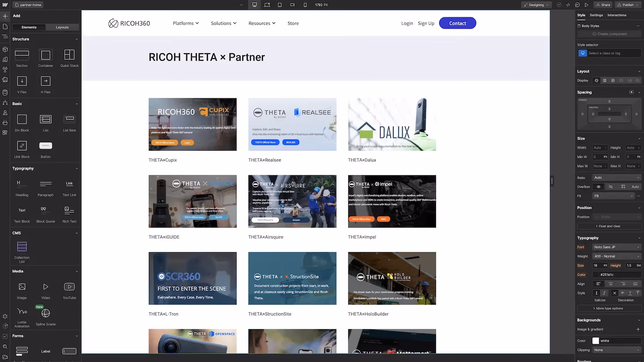Click the Share button
The width and height of the screenshot is (644, 362).
pos(603,5)
